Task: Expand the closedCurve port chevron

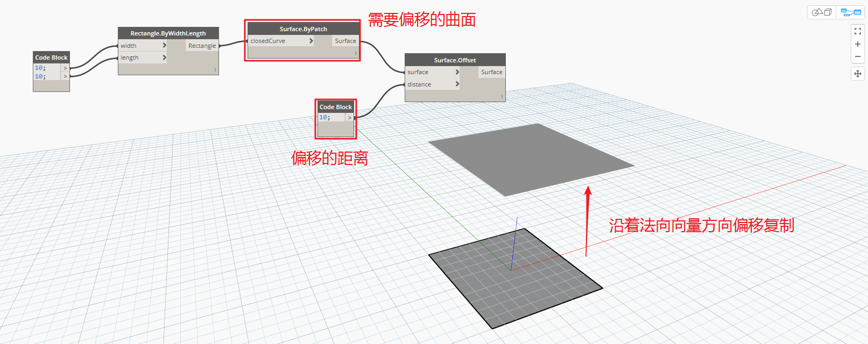Action: pos(311,41)
